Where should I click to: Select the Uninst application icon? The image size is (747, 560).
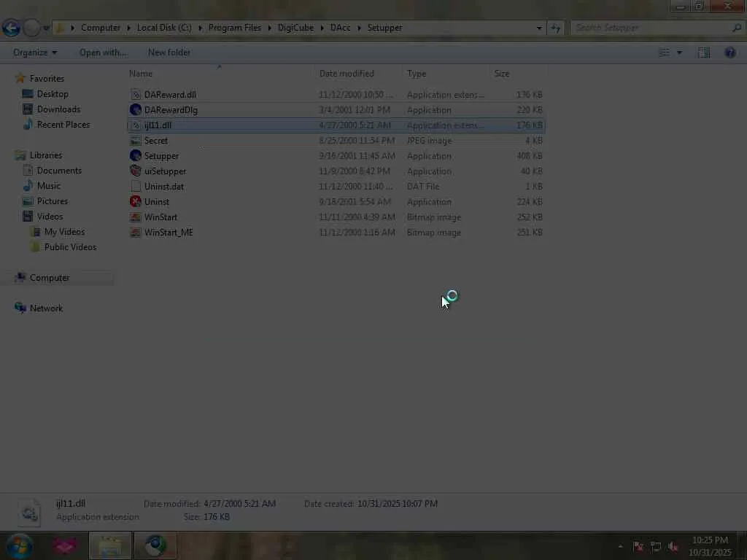point(135,201)
